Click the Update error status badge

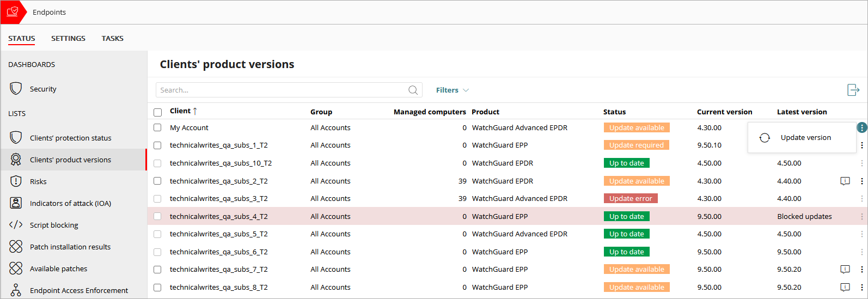(x=631, y=198)
